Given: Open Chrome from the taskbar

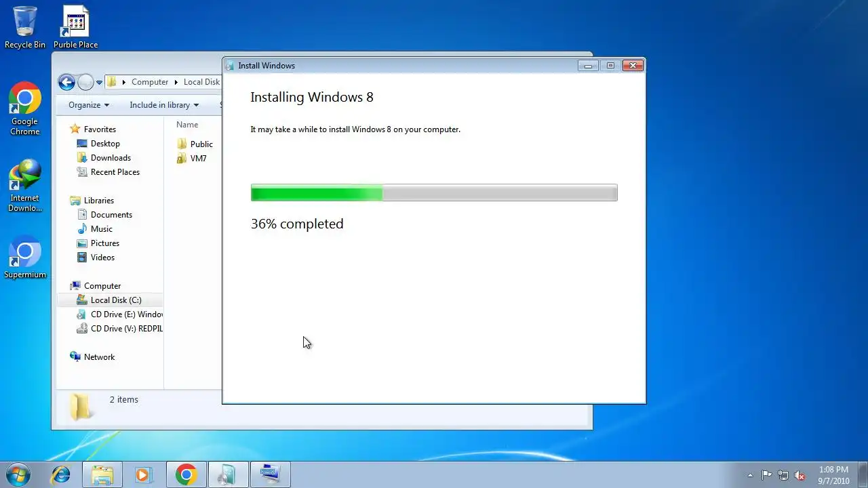Looking at the screenshot, I should (x=186, y=474).
